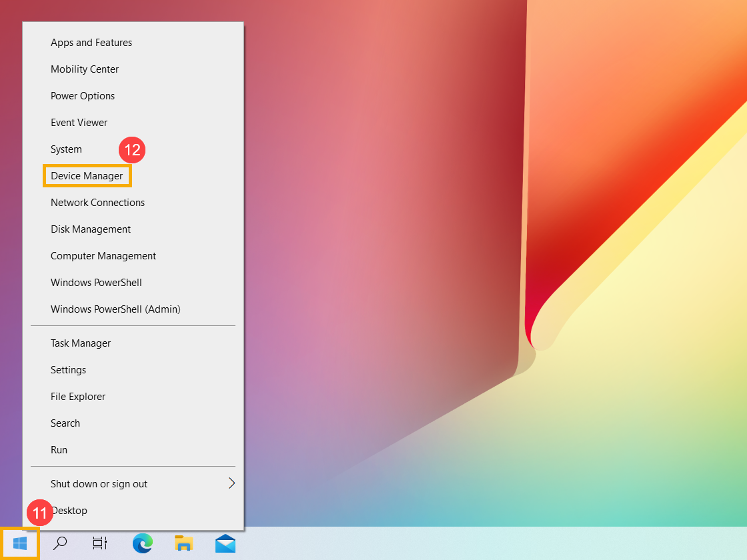The width and height of the screenshot is (747, 560).
Task: Open File Explorer from the taskbar
Action: [x=183, y=543]
